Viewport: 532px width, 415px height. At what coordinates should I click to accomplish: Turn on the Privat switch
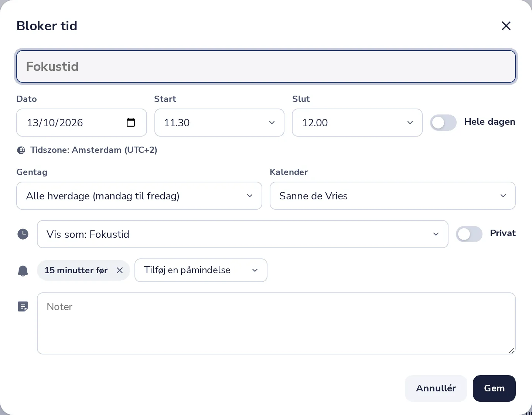pyautogui.click(x=469, y=234)
